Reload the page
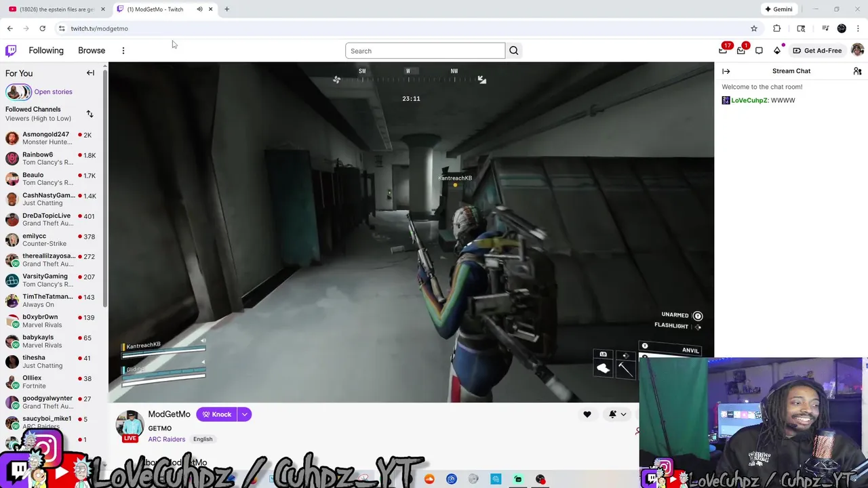The height and width of the screenshot is (488, 868). click(42, 28)
